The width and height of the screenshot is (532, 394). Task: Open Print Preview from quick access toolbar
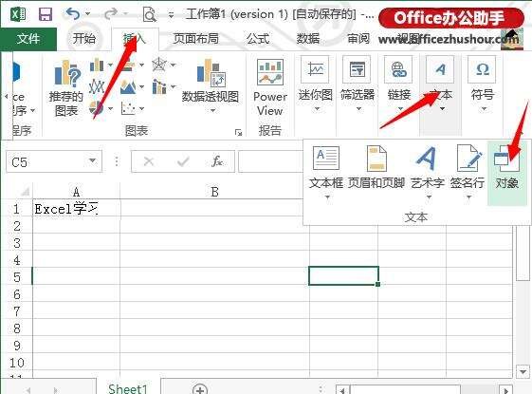[149, 14]
